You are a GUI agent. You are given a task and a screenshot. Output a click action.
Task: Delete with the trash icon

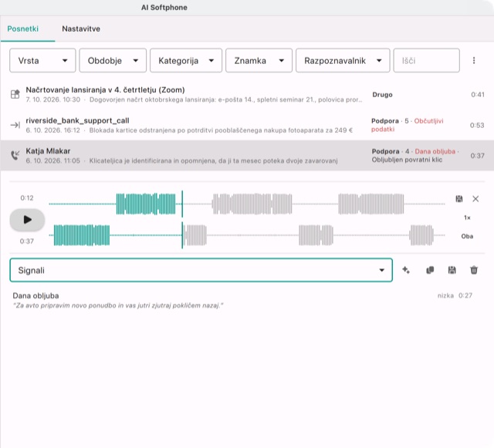click(474, 270)
